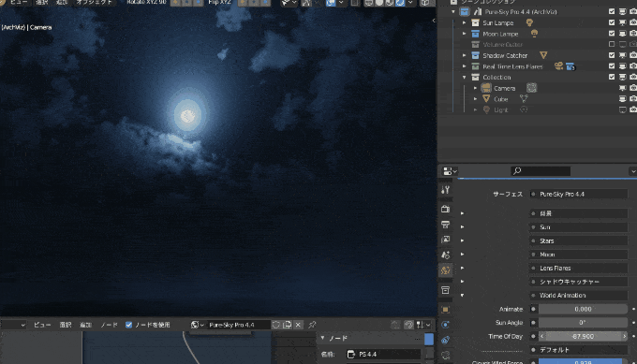Open the Output properties tab icon
Image resolution: width=637 pixels, height=364 pixels.
tap(445, 225)
